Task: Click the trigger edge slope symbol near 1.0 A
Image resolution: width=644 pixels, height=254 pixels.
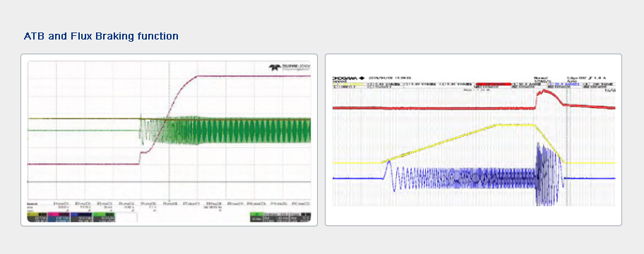Action: pyautogui.click(x=590, y=78)
